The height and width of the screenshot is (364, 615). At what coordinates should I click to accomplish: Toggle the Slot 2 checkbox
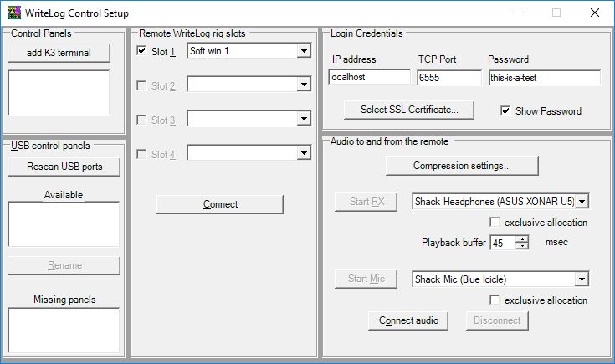tap(141, 85)
